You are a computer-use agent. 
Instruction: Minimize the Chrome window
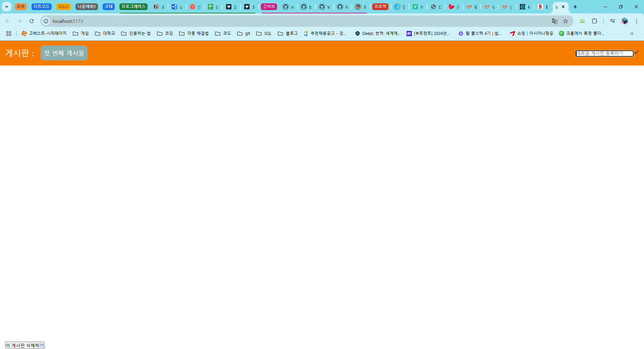(x=605, y=7)
